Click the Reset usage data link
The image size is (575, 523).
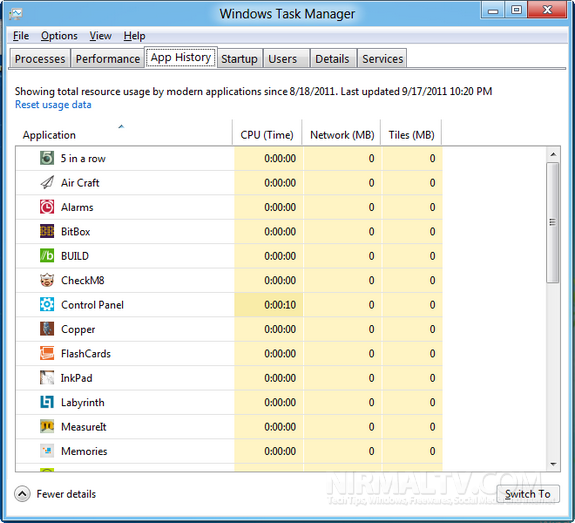pos(53,105)
